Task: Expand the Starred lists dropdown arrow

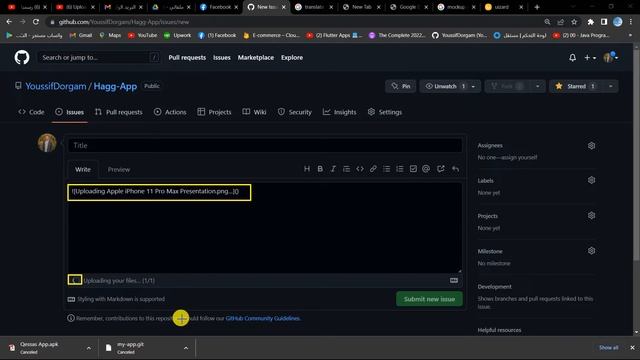Action: pyautogui.click(x=611, y=87)
